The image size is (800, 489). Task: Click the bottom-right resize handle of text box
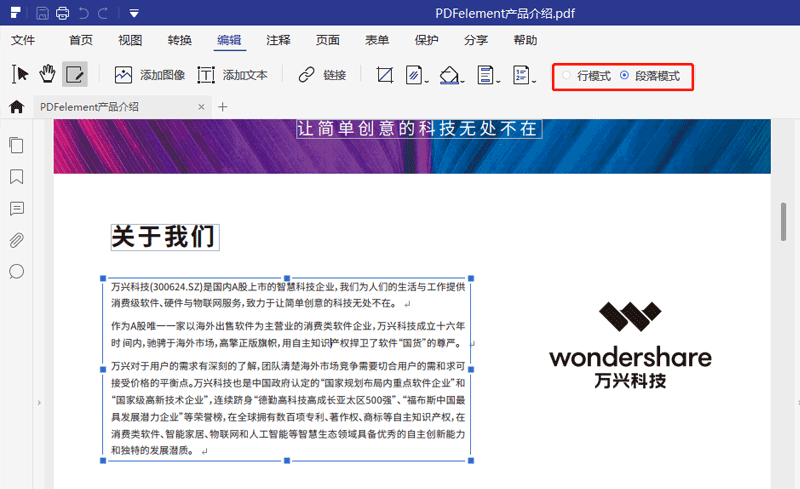471,460
